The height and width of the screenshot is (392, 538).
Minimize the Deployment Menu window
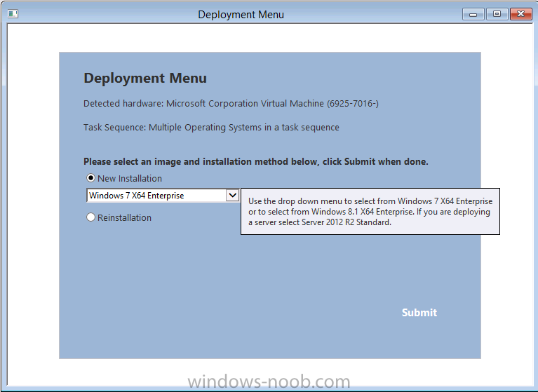point(473,14)
